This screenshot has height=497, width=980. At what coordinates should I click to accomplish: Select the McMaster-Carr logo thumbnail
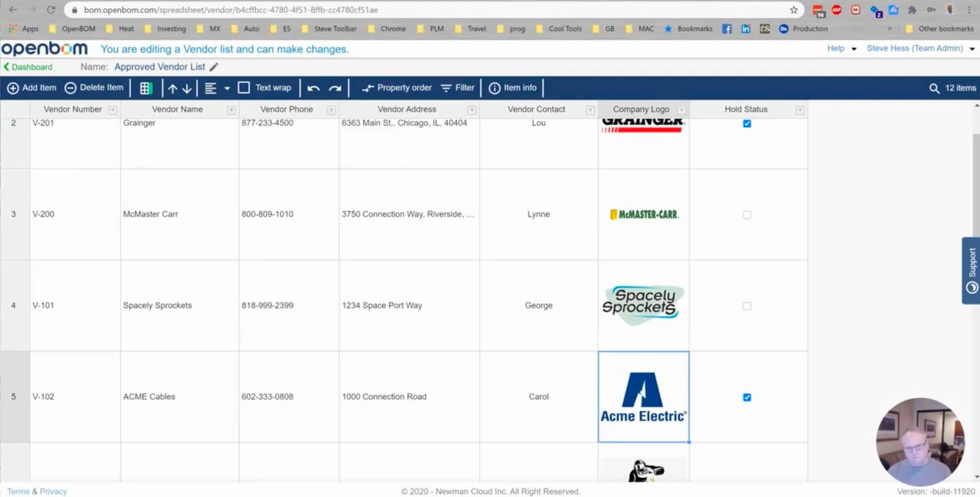(x=644, y=214)
